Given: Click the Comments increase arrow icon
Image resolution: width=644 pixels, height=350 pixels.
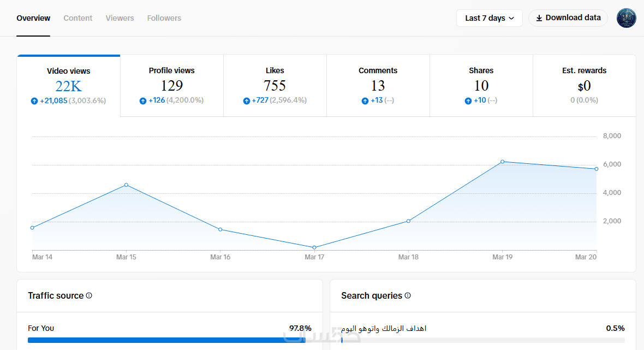Looking at the screenshot, I should click(365, 100).
